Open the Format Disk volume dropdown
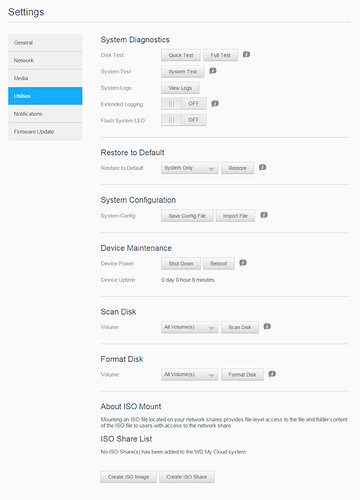 tap(189, 375)
